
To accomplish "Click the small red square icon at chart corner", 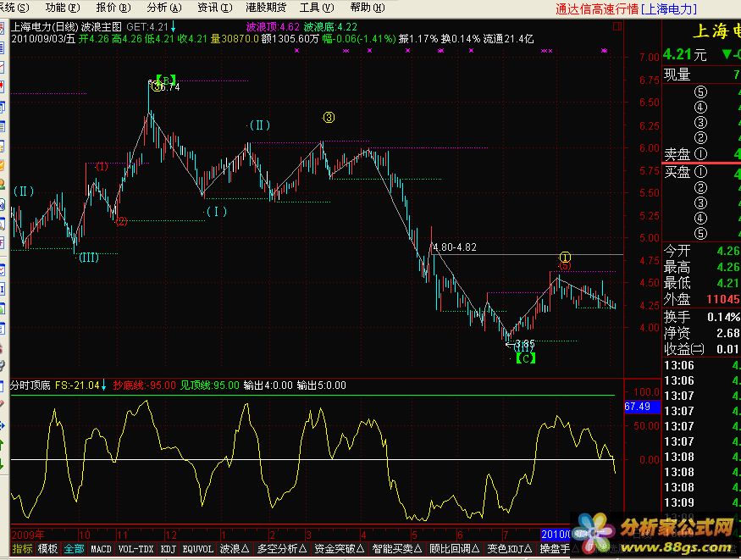I will click(617, 27).
